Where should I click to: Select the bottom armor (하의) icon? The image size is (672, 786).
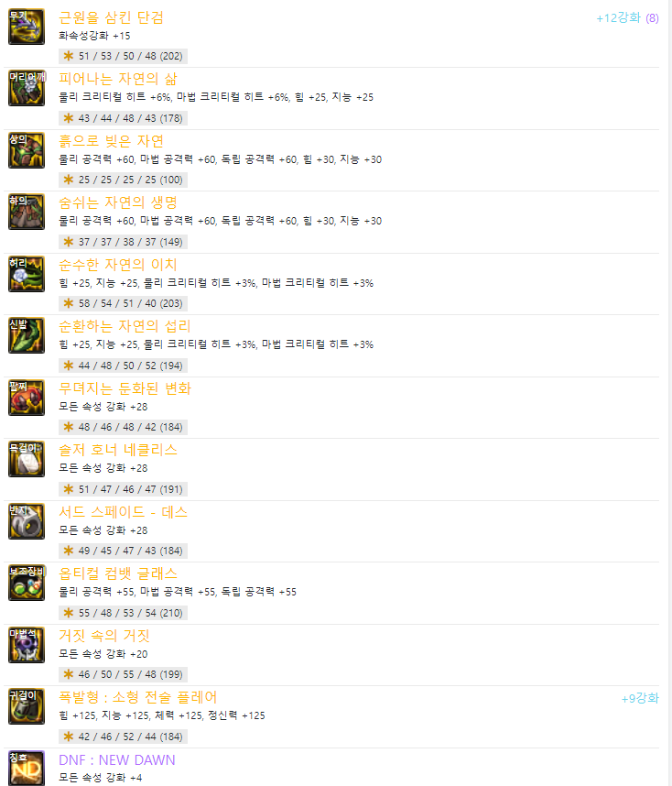27,212
